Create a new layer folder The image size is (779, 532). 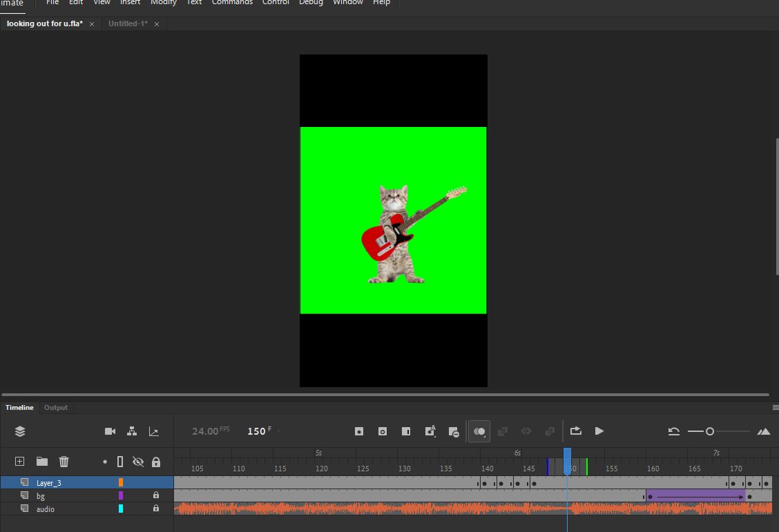click(x=42, y=462)
